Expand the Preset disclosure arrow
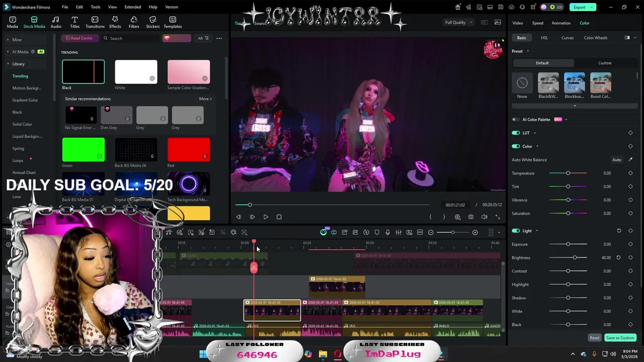The image size is (644, 362). tap(528, 51)
